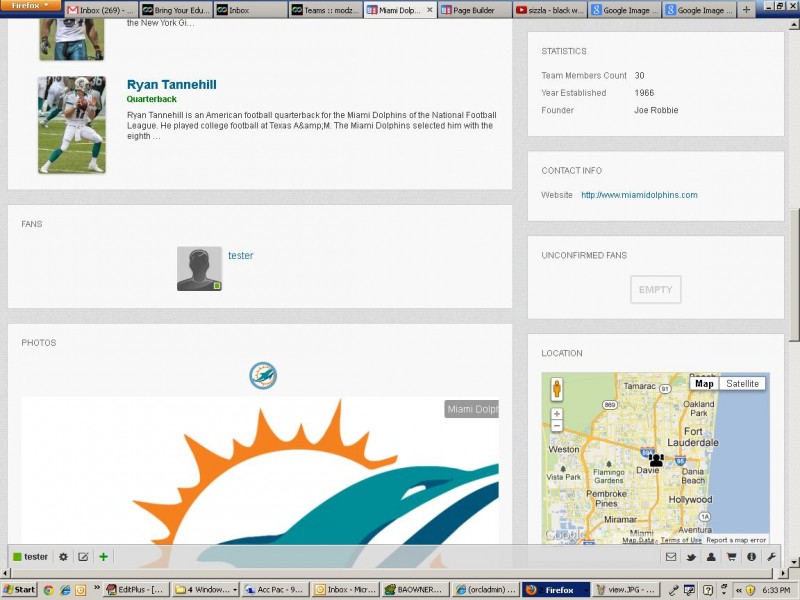The height and width of the screenshot is (600, 800).
Task: Click the monitor icon in the system tray
Action: click(690, 590)
